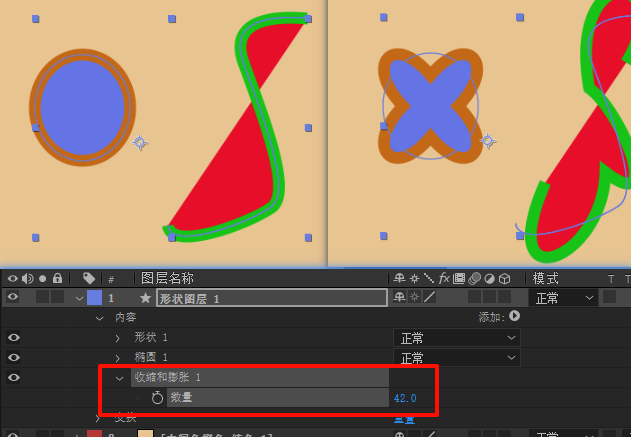Click the track matte box on 形状图层 1
Viewport: 631px width, 437px height.
(x=609, y=297)
